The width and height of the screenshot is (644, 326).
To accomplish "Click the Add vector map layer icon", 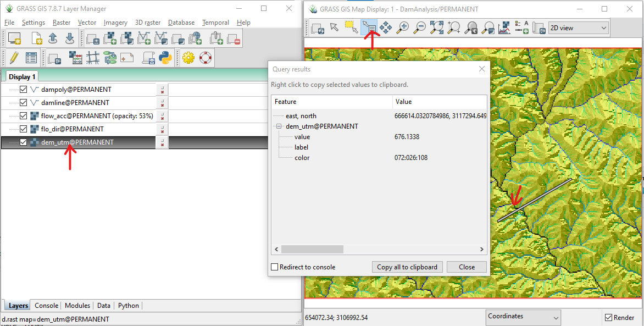I will coord(145,38).
